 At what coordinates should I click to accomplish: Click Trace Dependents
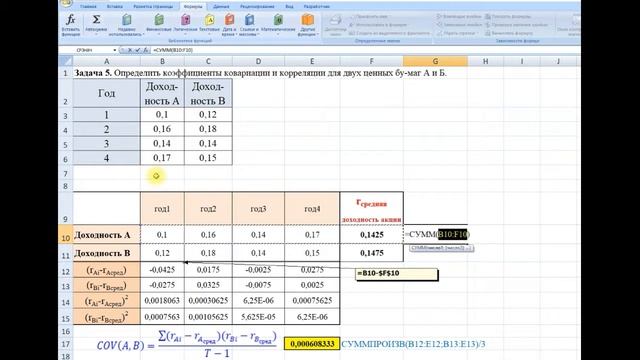[458, 25]
